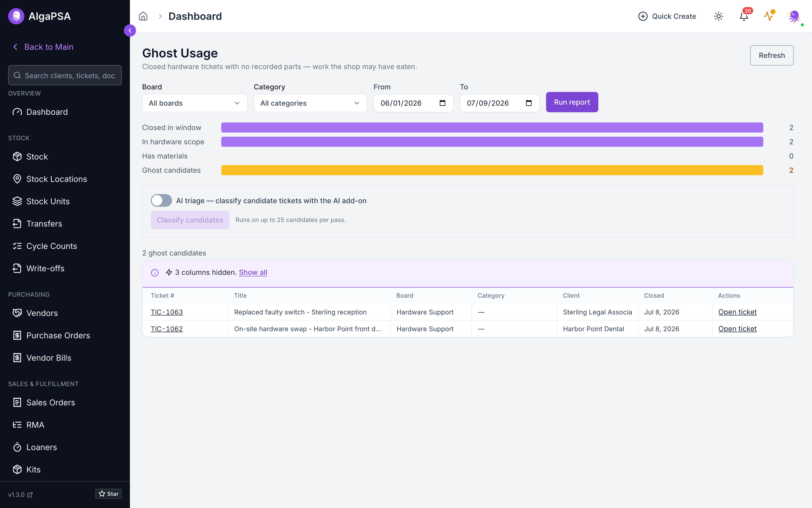This screenshot has height=508, width=812.
Task: Open the To date calendar picker icon
Action: coord(529,103)
